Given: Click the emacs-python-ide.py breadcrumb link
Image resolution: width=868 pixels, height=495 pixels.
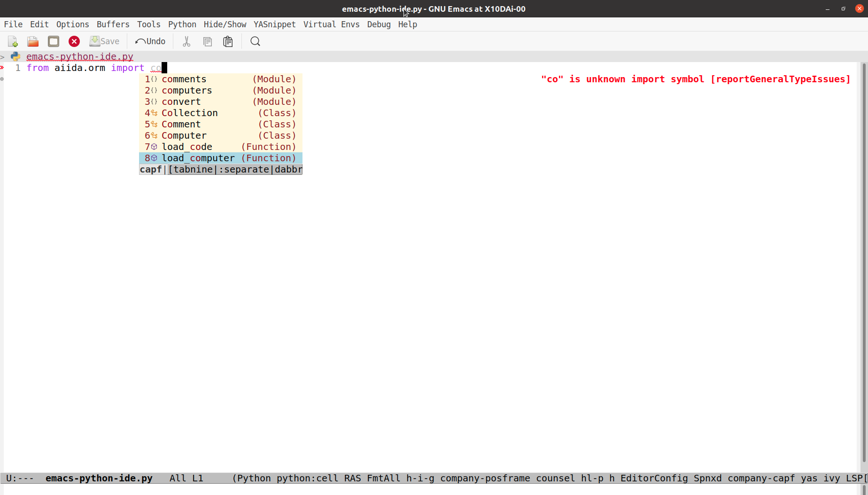Looking at the screenshot, I should [79, 56].
